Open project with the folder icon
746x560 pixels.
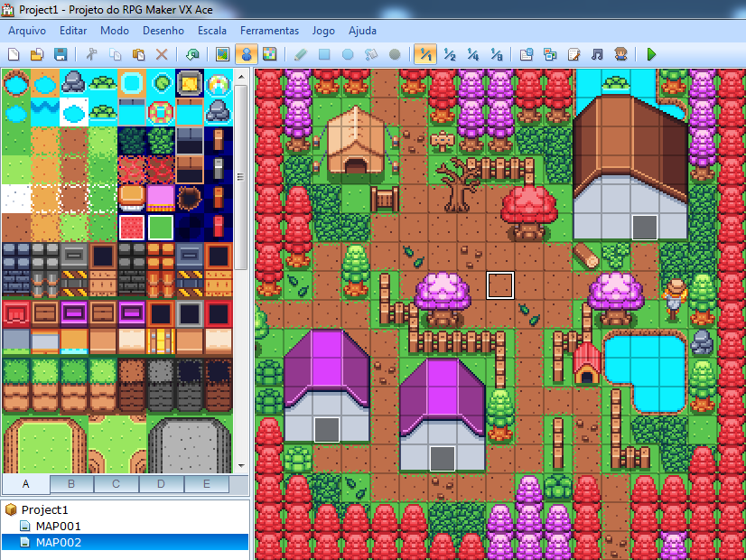pyautogui.click(x=37, y=54)
